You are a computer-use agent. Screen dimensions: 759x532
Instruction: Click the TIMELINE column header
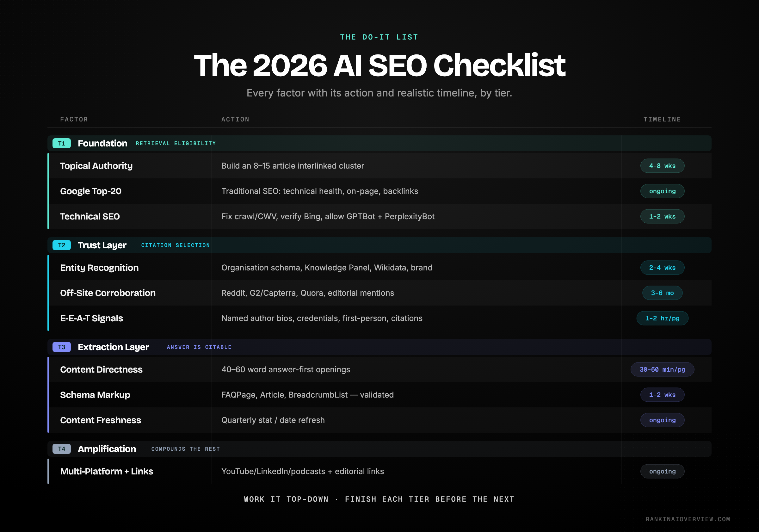click(662, 119)
